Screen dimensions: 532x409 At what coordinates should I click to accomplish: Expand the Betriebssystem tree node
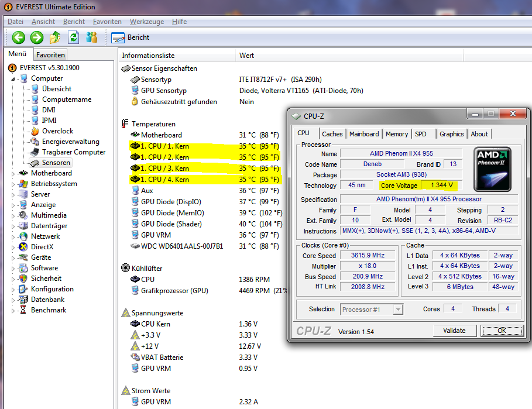click(x=13, y=184)
